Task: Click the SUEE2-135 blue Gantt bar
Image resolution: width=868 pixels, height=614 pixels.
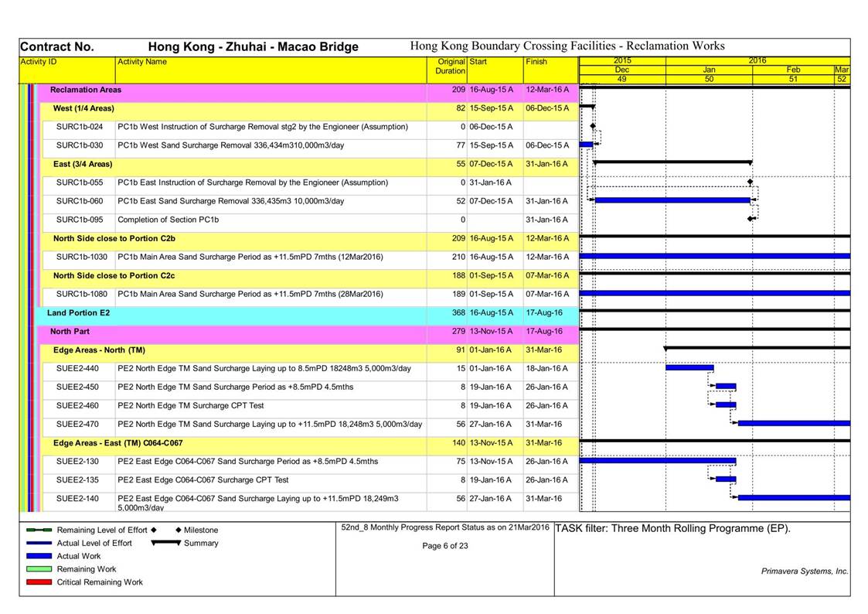Action: click(727, 479)
